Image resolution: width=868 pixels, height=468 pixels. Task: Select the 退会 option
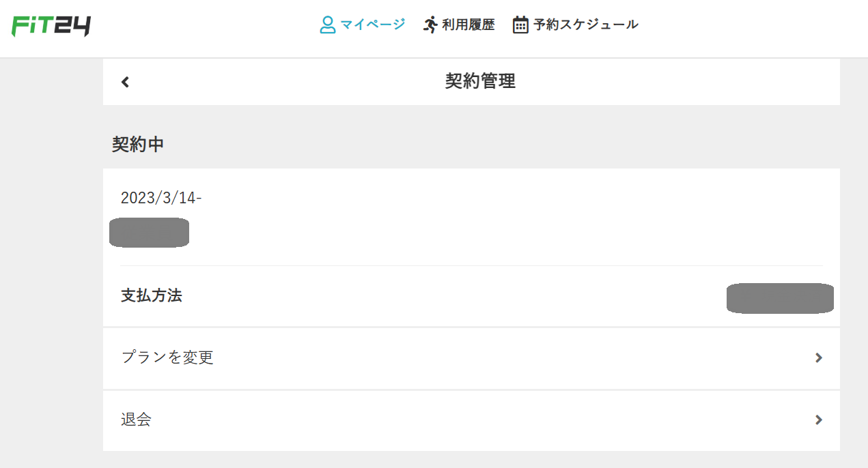point(471,420)
